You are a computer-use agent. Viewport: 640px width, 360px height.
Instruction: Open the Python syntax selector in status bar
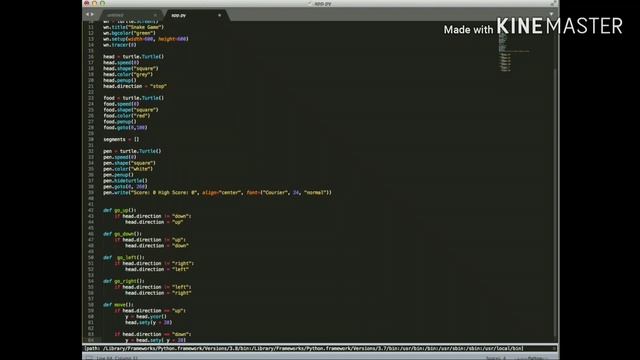click(535, 358)
